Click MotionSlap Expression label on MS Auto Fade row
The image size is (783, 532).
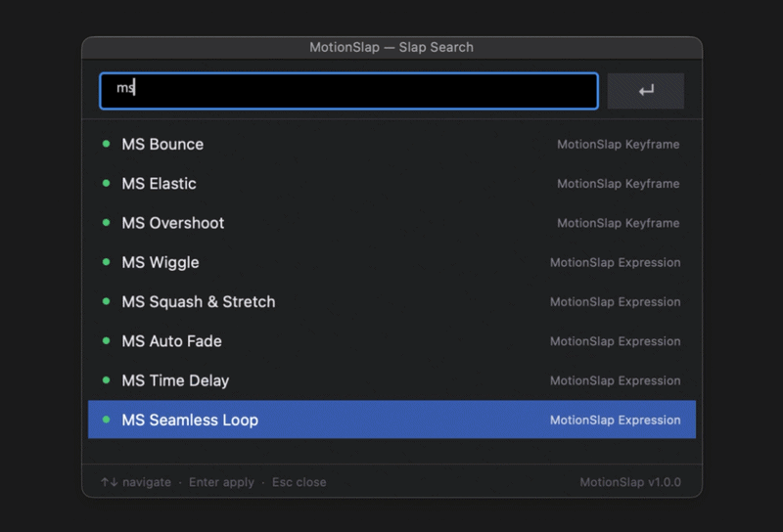(616, 341)
